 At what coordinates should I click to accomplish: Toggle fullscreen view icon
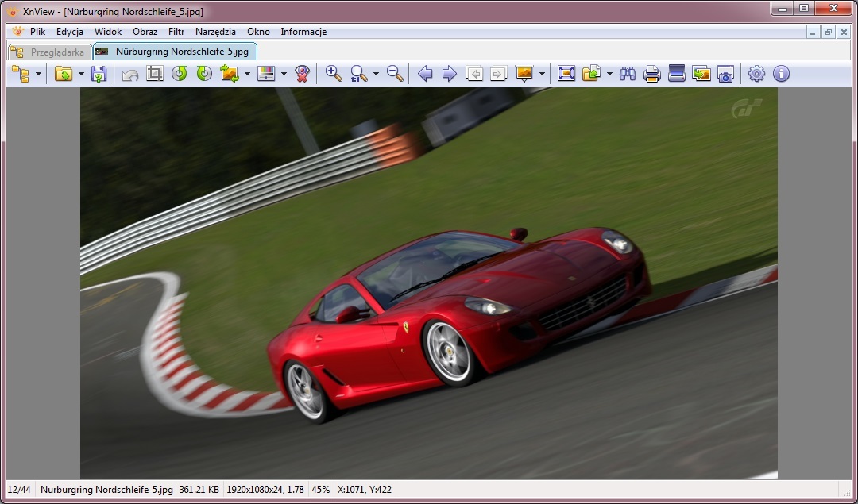(566, 73)
